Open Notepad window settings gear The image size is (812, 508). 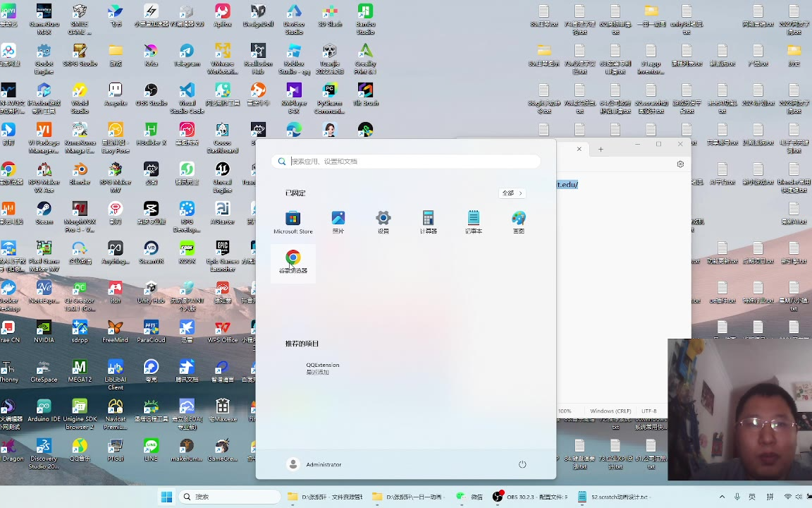680,164
